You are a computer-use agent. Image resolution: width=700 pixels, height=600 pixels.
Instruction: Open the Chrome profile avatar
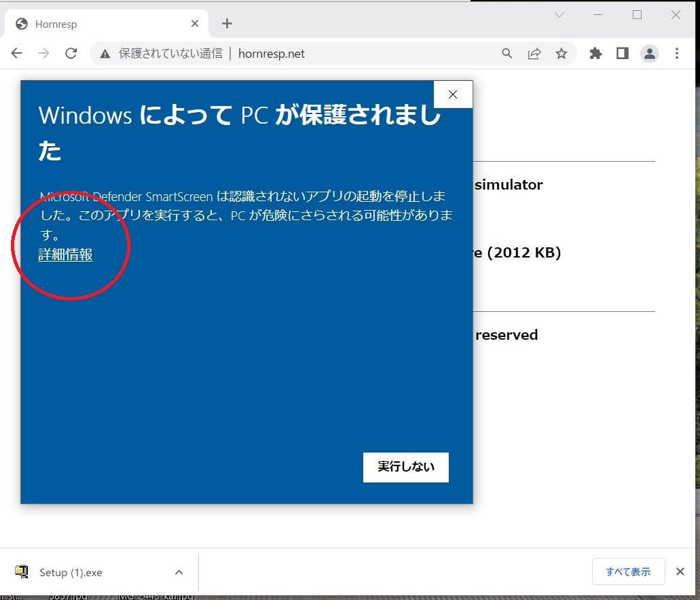650,54
